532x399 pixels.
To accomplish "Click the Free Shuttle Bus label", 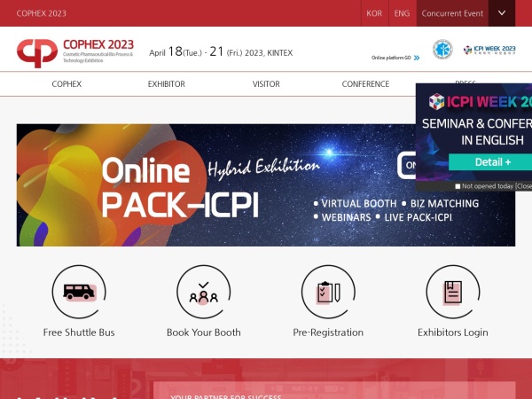I will click(x=79, y=332).
